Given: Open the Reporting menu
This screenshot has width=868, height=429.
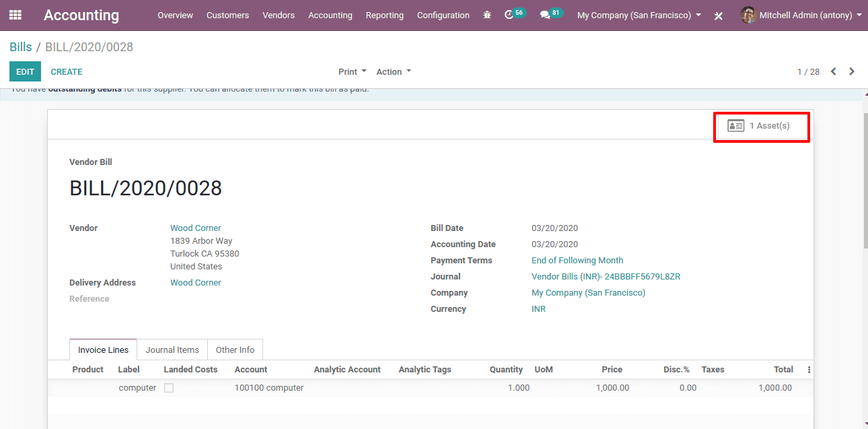Looking at the screenshot, I should click(x=385, y=15).
